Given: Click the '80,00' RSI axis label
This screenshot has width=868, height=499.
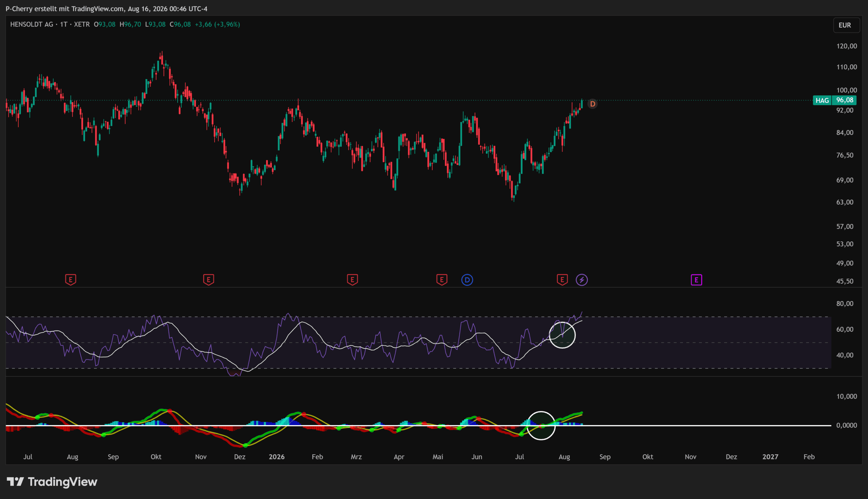Looking at the screenshot, I should [845, 304].
